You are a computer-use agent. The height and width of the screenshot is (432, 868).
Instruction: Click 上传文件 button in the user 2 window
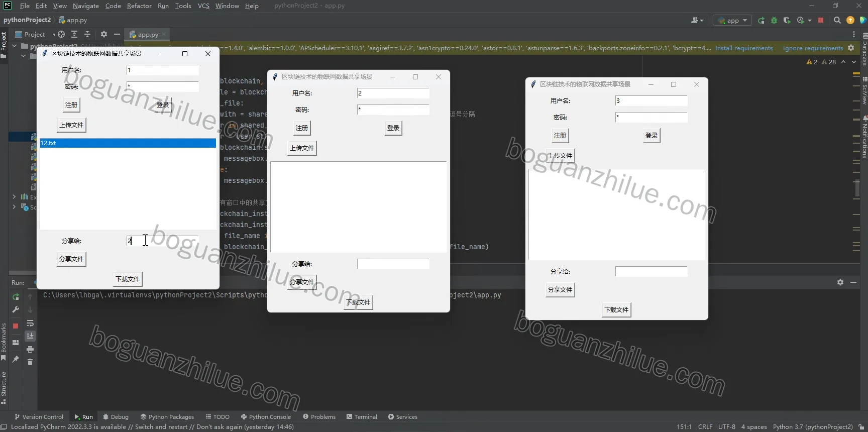pyautogui.click(x=302, y=148)
